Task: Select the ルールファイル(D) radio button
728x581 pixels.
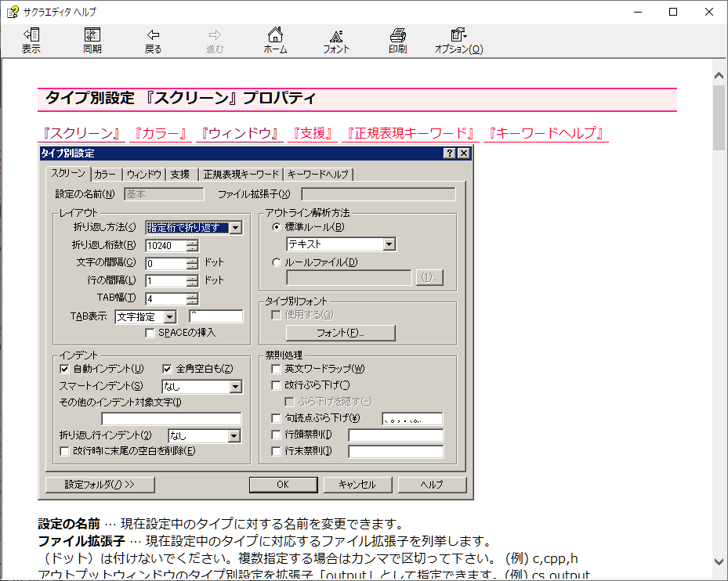Action: click(x=277, y=262)
